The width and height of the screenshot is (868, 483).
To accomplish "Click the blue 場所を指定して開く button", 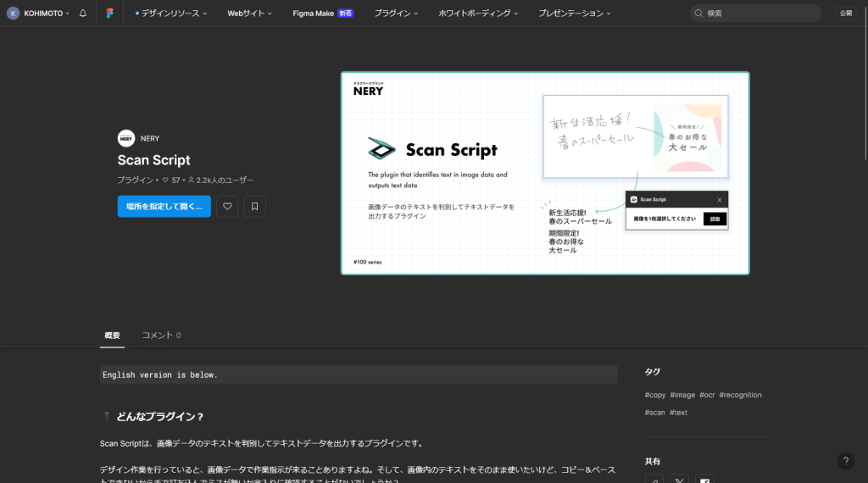I will point(164,207).
